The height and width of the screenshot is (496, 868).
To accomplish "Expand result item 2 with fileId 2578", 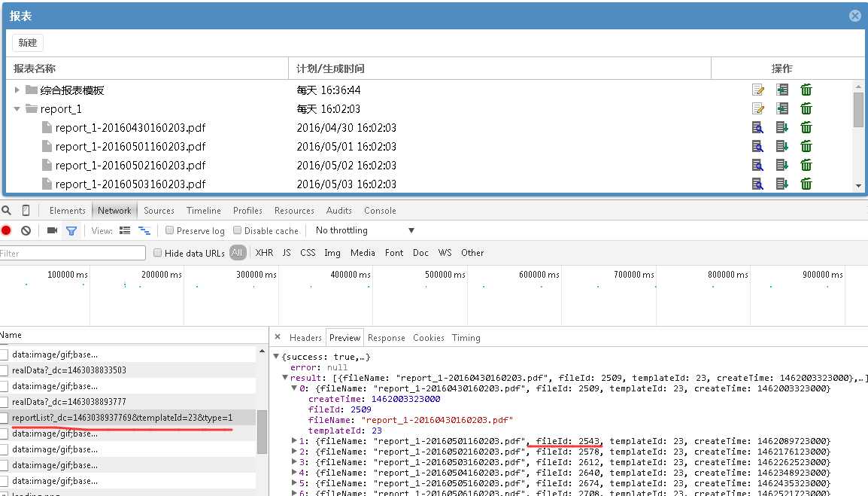I will tap(295, 452).
